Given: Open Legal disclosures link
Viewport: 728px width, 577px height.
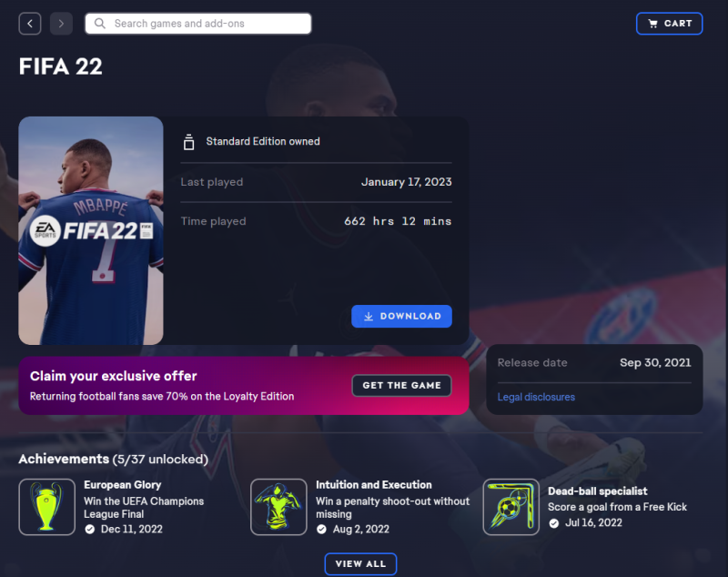Looking at the screenshot, I should pos(536,398).
